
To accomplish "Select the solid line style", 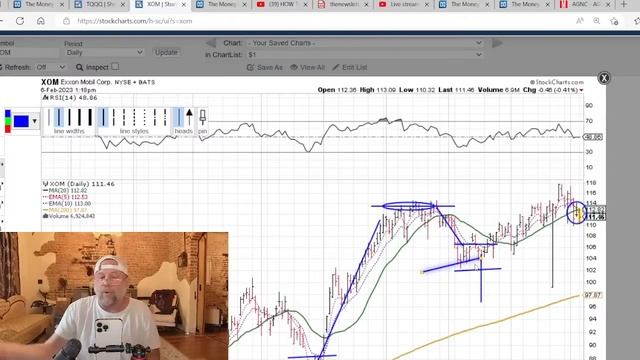I will 103,117.
